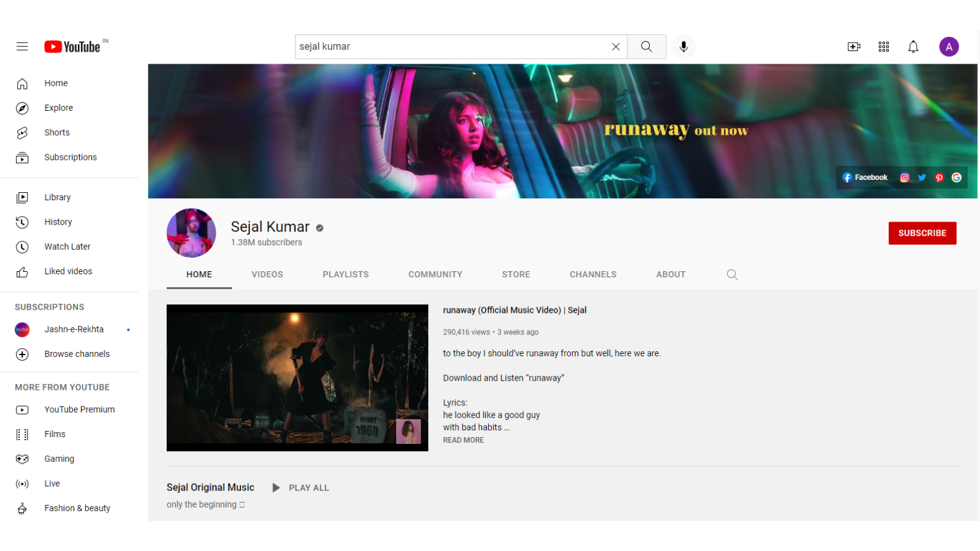Play all Sejal Original Music
Image resolution: width=980 pixels, height=551 pixels.
point(301,488)
